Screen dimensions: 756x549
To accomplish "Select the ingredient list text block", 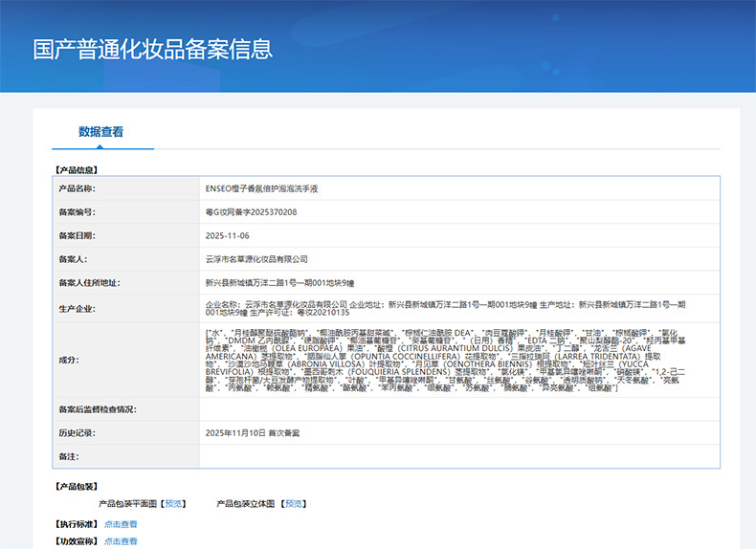I will [446, 360].
